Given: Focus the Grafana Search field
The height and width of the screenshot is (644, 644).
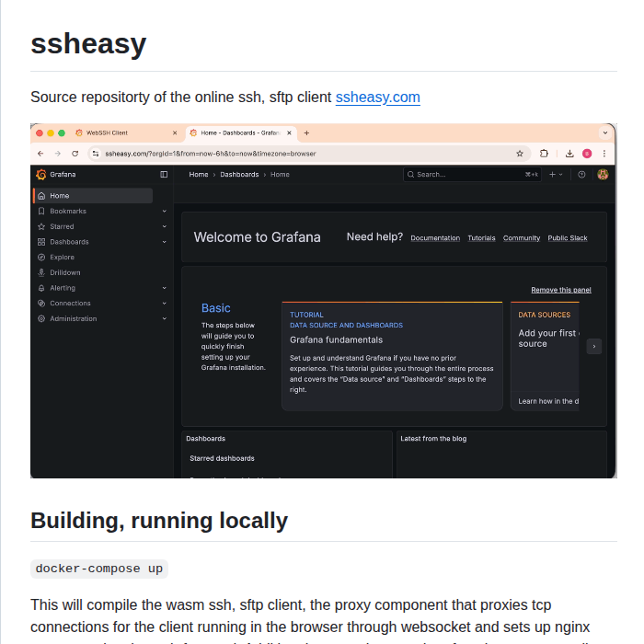Looking at the screenshot, I should point(472,175).
